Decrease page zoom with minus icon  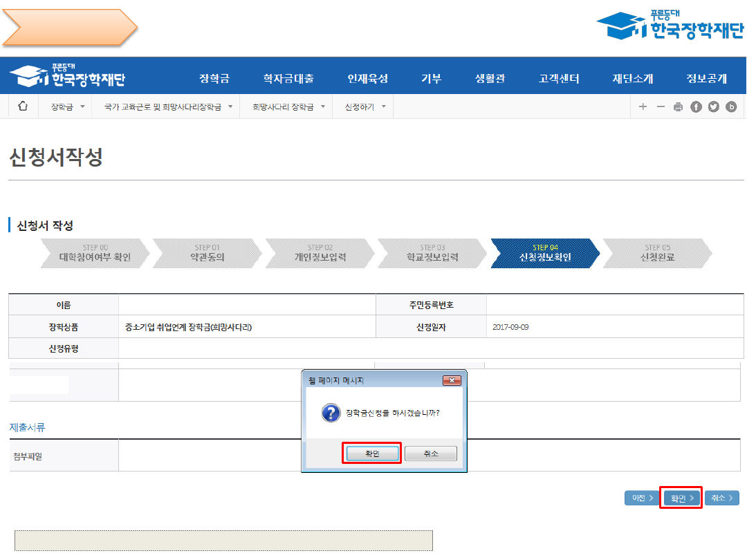661,106
